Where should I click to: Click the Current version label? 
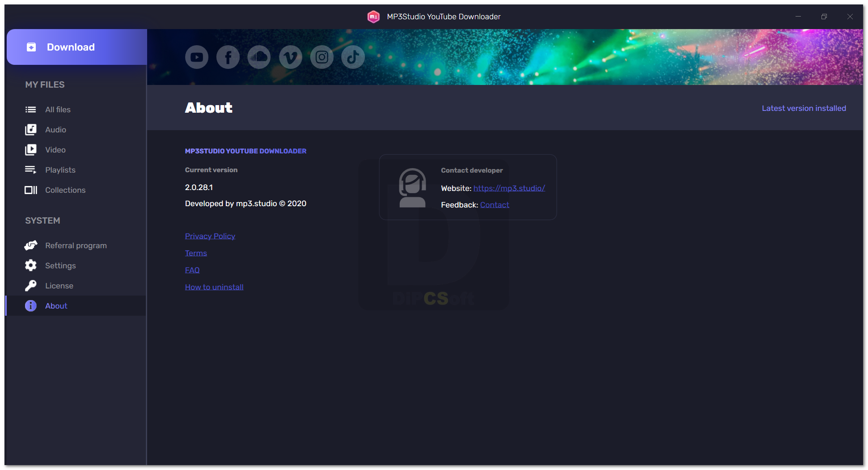pyautogui.click(x=211, y=170)
